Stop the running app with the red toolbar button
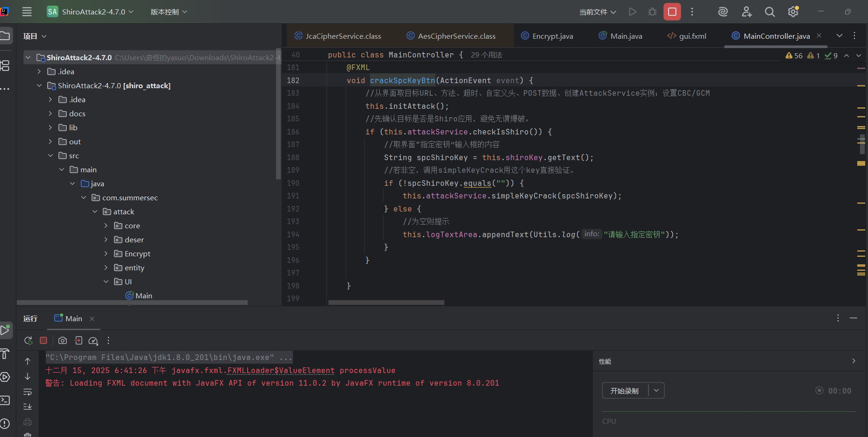The height and width of the screenshot is (437, 868). coord(672,12)
